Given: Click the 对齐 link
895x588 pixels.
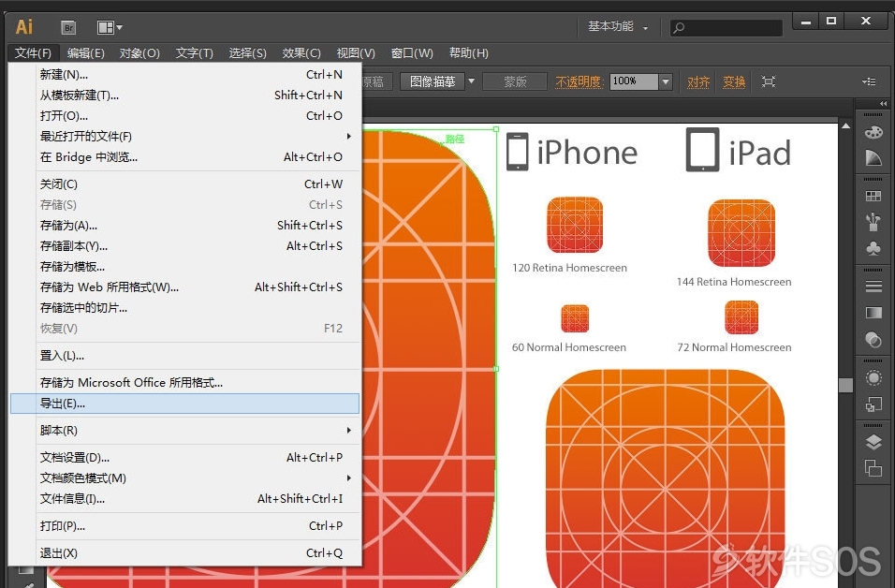Looking at the screenshot, I should pos(698,81).
